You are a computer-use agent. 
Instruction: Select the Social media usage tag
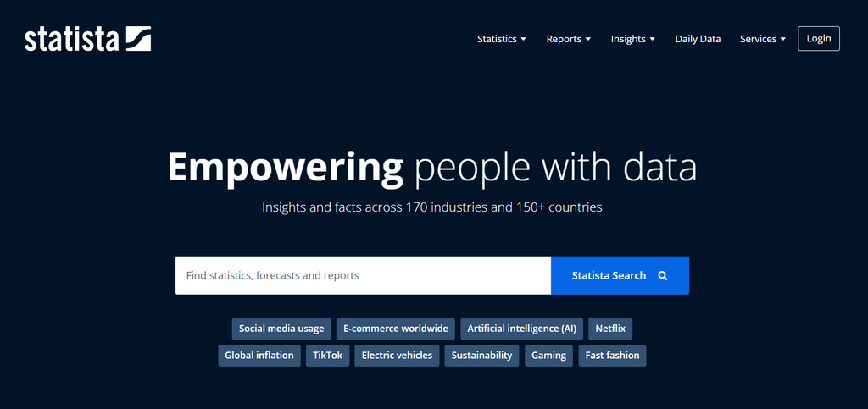coord(281,329)
